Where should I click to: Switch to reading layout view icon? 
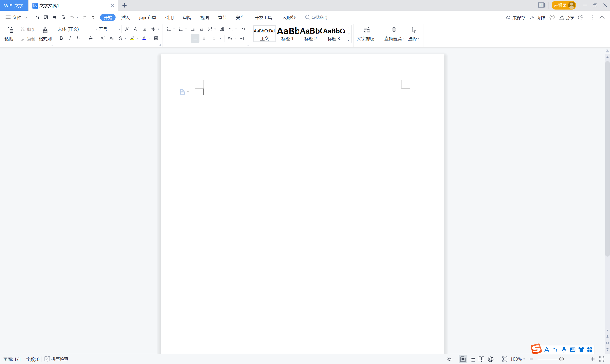[x=481, y=359]
